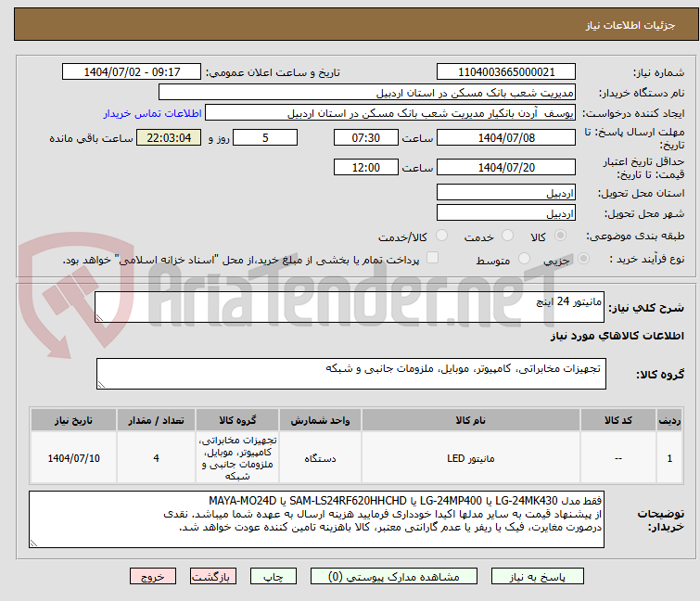Click the 'مانیتور 24 اینچ' description textarea
The width and height of the screenshot is (700, 601).
pos(350,307)
